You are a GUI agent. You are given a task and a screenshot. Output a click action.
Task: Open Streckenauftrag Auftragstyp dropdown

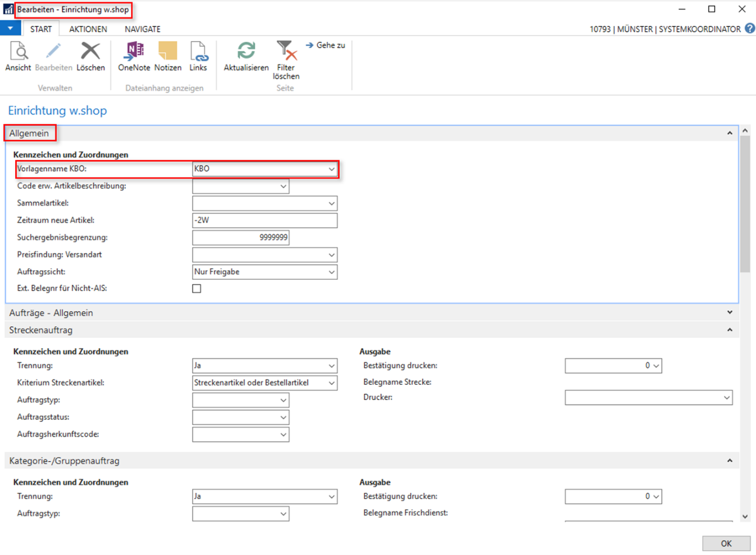click(283, 400)
